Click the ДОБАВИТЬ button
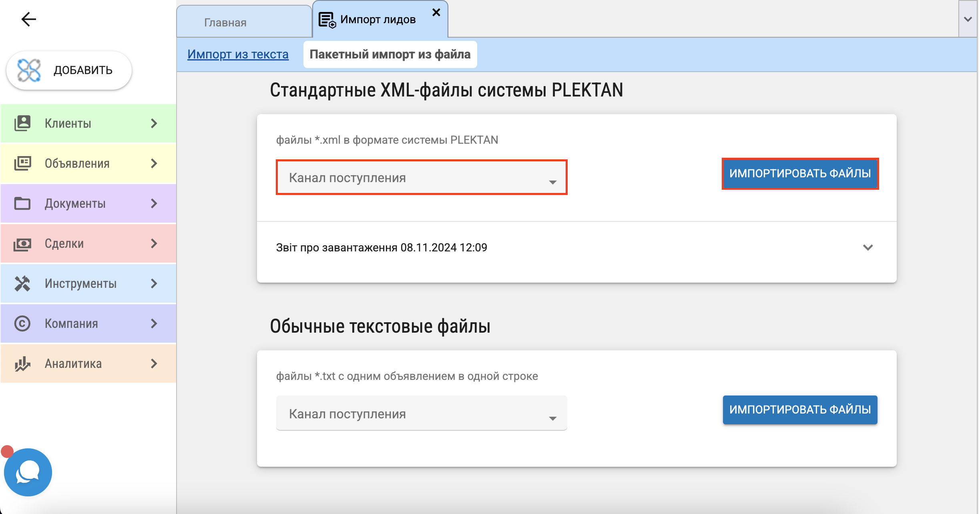Screen dimensions: 980x514 (x=69, y=70)
